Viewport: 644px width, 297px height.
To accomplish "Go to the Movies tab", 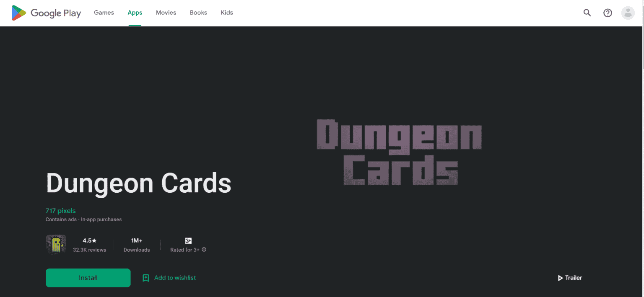I will (x=166, y=13).
